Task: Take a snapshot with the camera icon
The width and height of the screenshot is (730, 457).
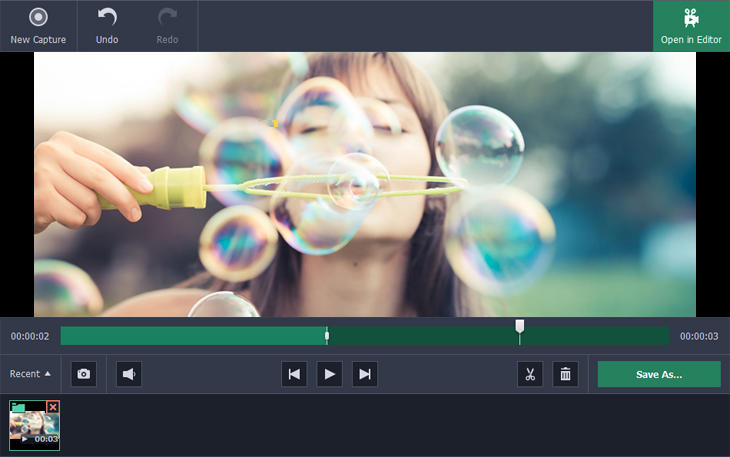Action: coord(84,374)
